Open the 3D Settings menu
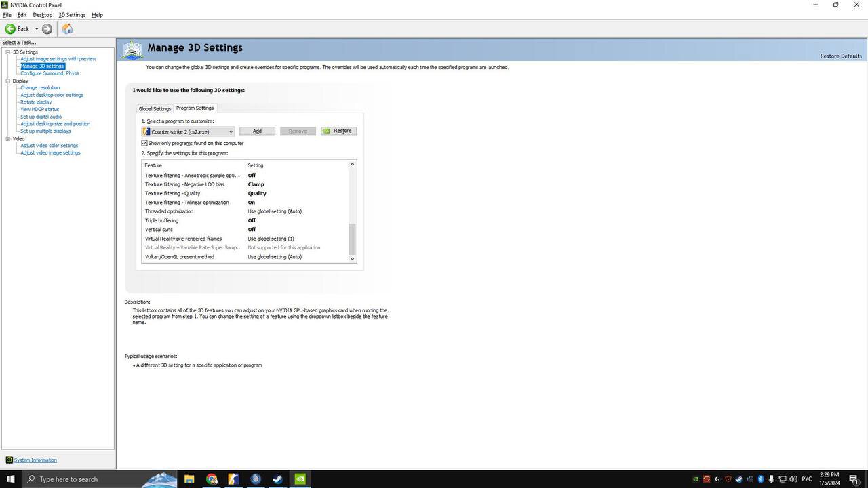Viewport: 868px width, 488px height. pos(72,14)
